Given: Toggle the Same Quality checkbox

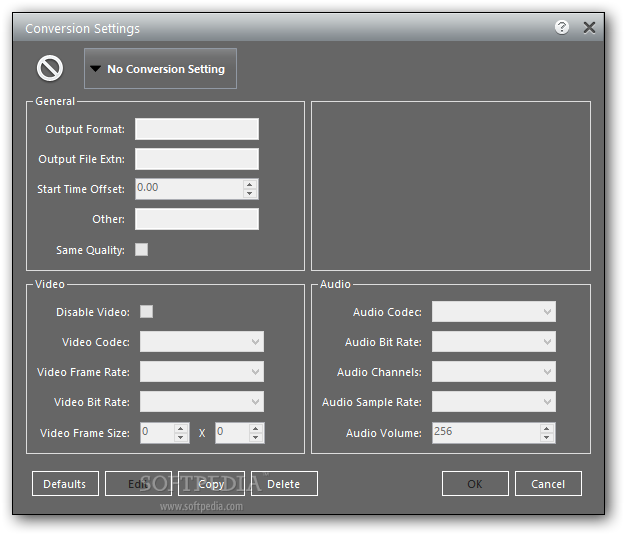Looking at the screenshot, I should point(142,250).
